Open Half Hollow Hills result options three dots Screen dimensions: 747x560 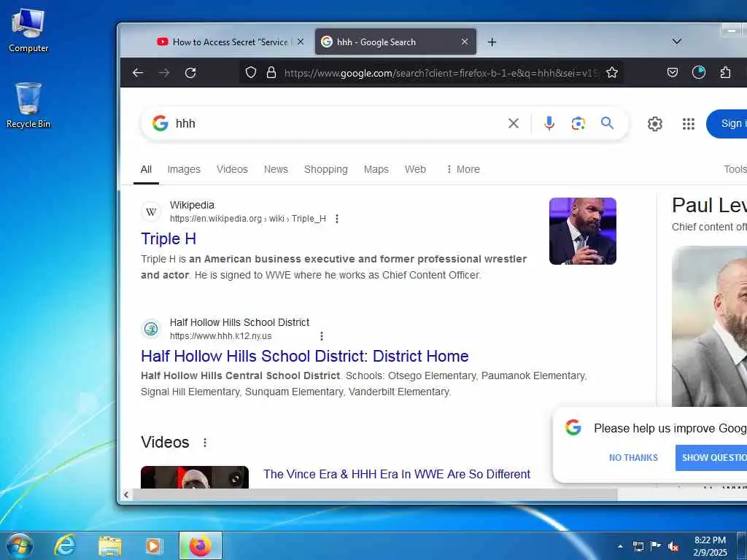[322, 336]
